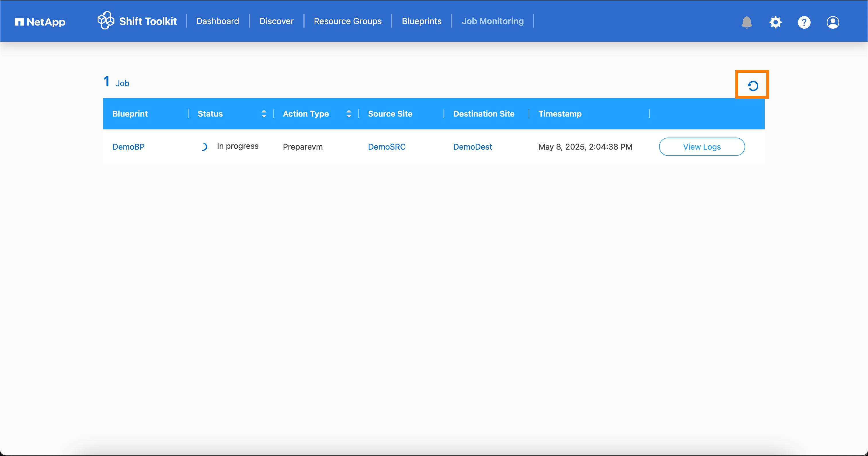The image size is (868, 456).
Task: Open the settings gear
Action: click(x=775, y=22)
